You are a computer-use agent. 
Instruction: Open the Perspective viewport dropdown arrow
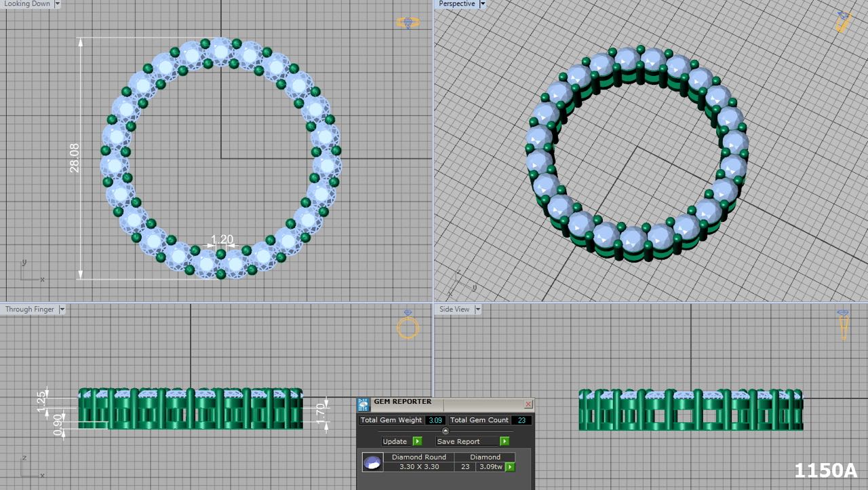(x=482, y=4)
